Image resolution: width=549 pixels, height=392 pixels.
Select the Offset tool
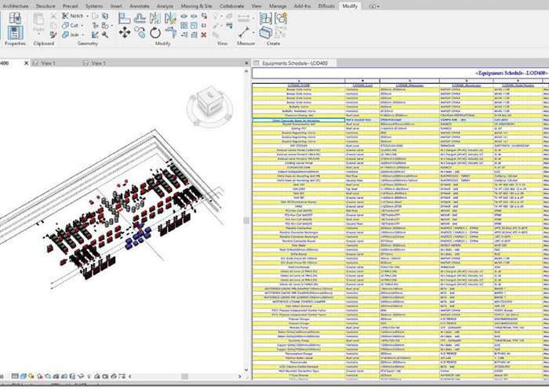140,17
